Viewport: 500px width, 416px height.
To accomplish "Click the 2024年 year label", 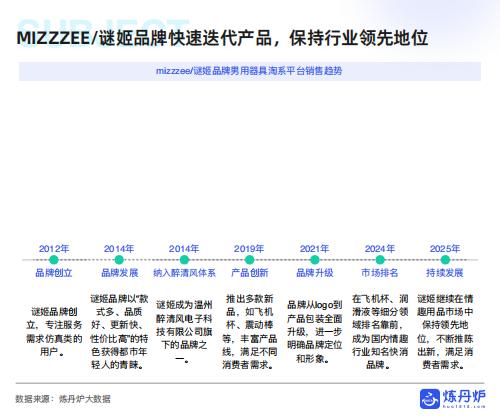I will tap(380, 249).
